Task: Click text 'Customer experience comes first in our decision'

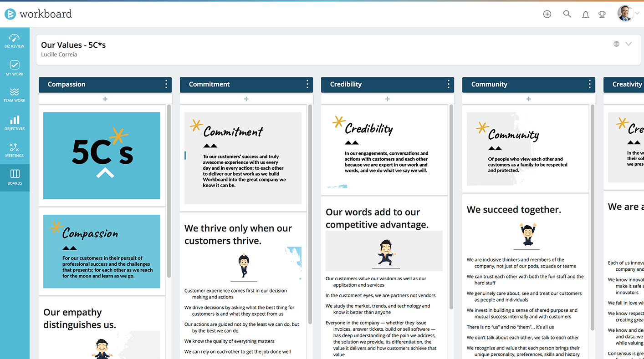Action: pyautogui.click(x=235, y=291)
